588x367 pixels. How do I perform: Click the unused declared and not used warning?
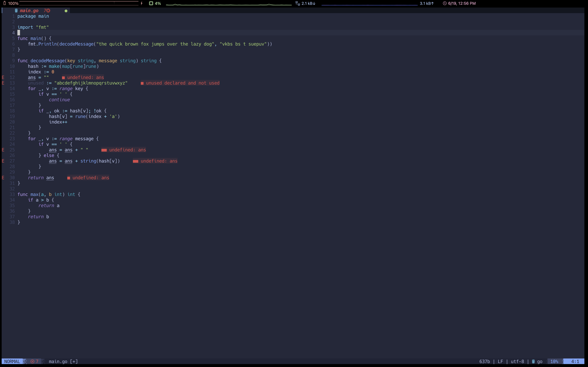click(180, 83)
